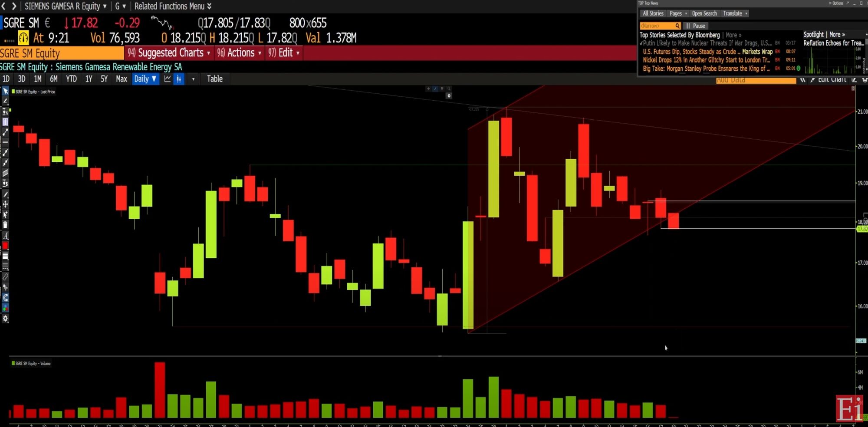This screenshot has width=868, height=427.
Task: Click the intraday sparkline mini chart
Action: pos(162,22)
